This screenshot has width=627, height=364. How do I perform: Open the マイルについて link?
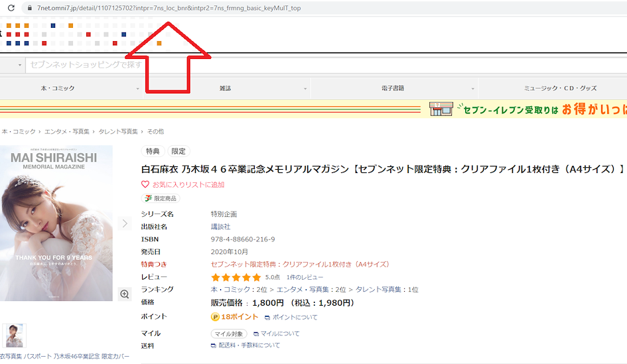click(x=280, y=334)
